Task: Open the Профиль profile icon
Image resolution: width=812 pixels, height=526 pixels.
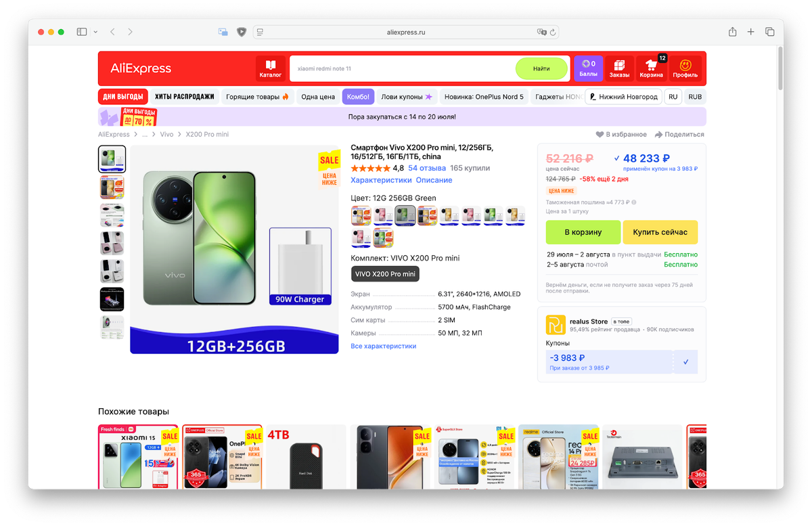Action: click(x=685, y=68)
